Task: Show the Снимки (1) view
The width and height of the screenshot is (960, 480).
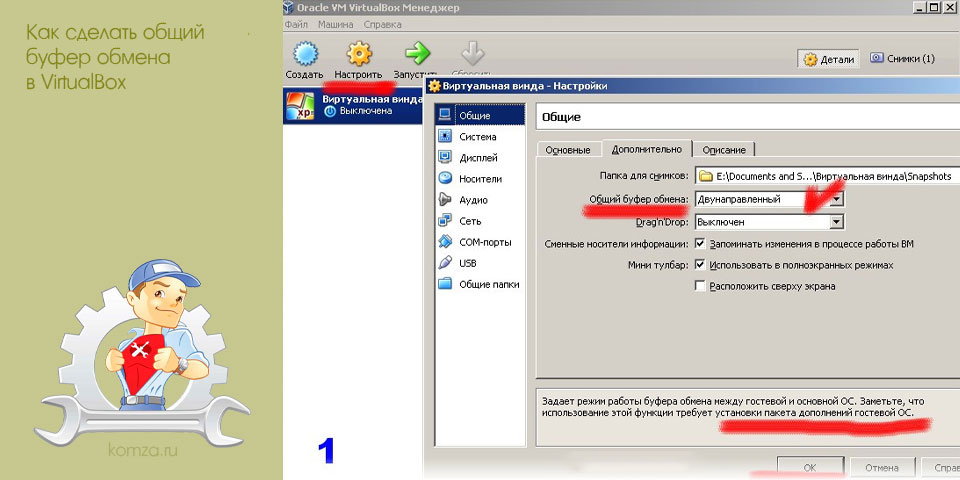Action: click(x=903, y=59)
